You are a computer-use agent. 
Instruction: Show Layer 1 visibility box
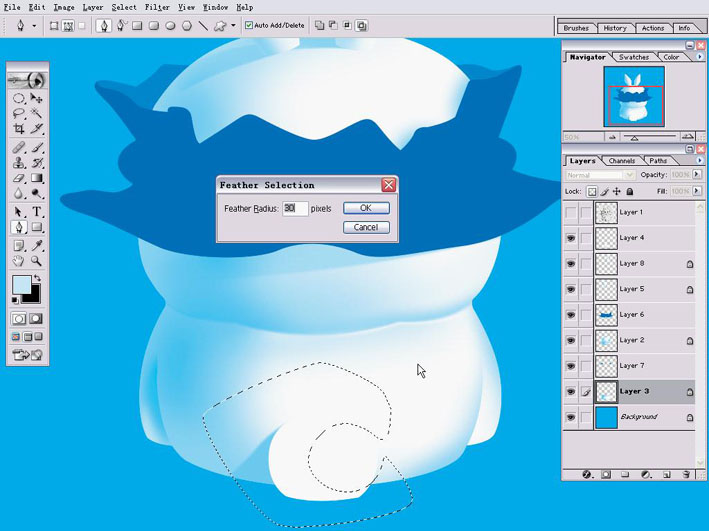pyautogui.click(x=571, y=212)
